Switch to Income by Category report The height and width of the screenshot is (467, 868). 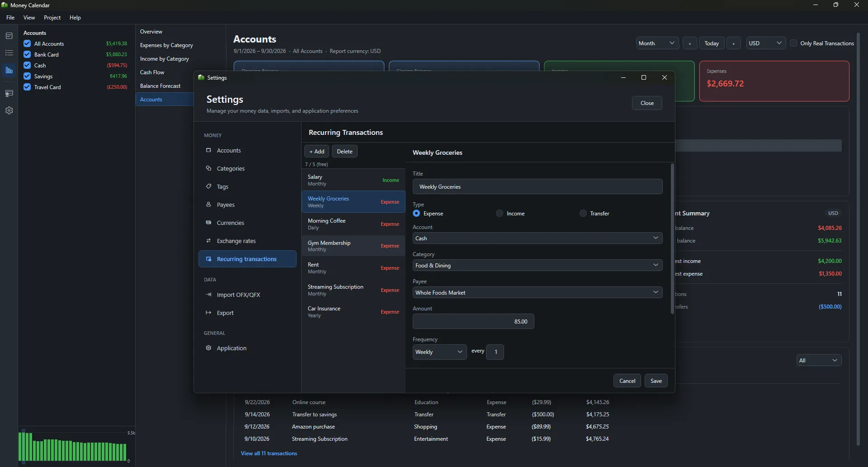tap(180, 59)
